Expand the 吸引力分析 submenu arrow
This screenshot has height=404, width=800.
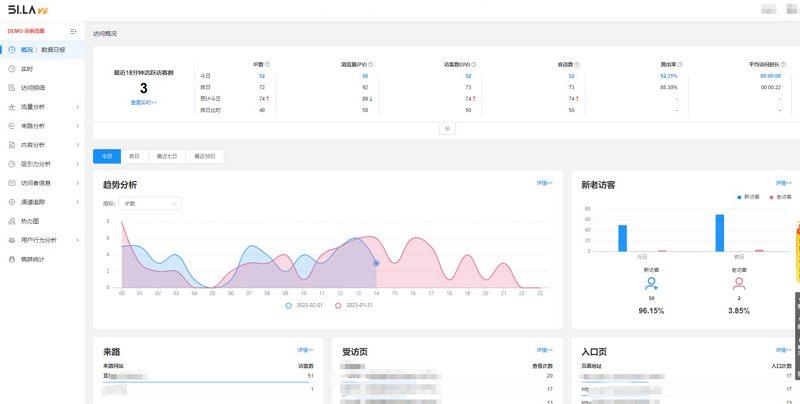78,164
